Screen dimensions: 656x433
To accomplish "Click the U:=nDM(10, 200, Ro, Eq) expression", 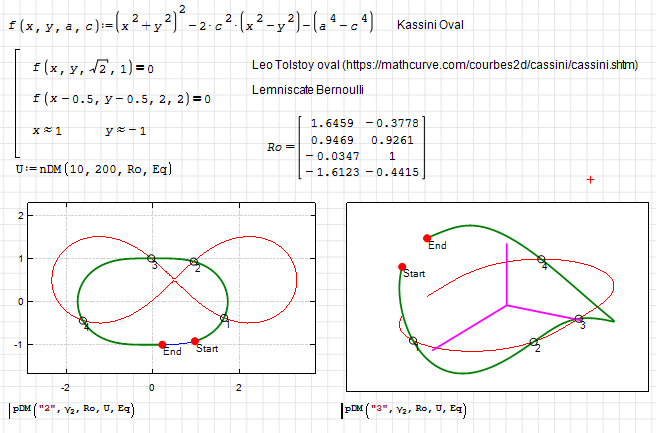I will [x=92, y=169].
